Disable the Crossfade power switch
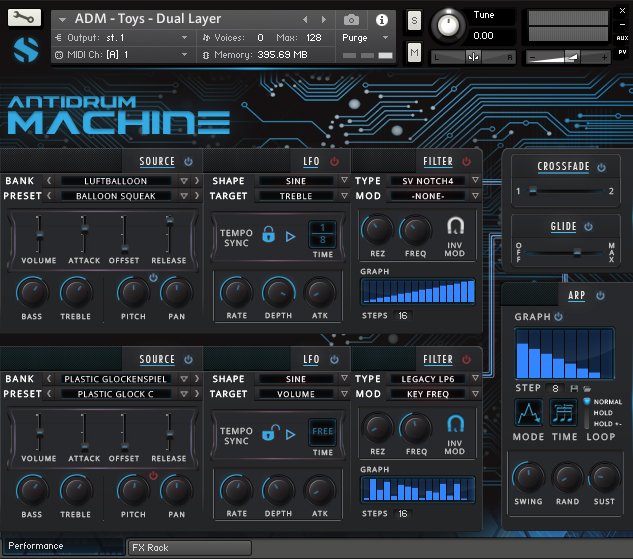 pos(601,167)
